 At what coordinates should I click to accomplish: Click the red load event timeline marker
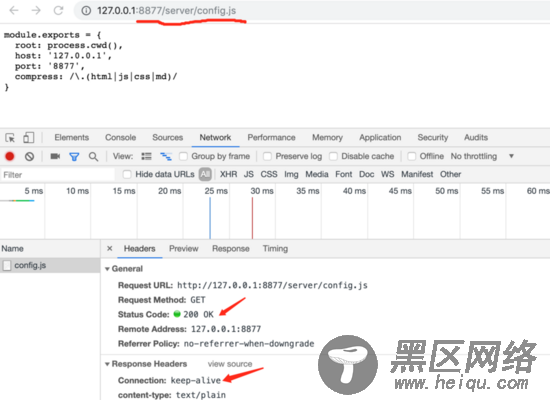coord(252,218)
